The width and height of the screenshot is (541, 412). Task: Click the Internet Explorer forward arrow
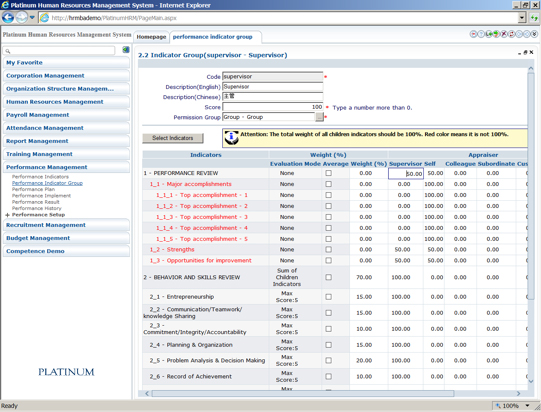(21, 17)
